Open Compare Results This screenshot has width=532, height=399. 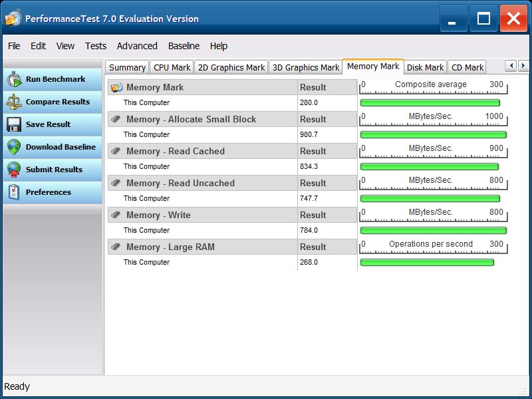point(53,102)
